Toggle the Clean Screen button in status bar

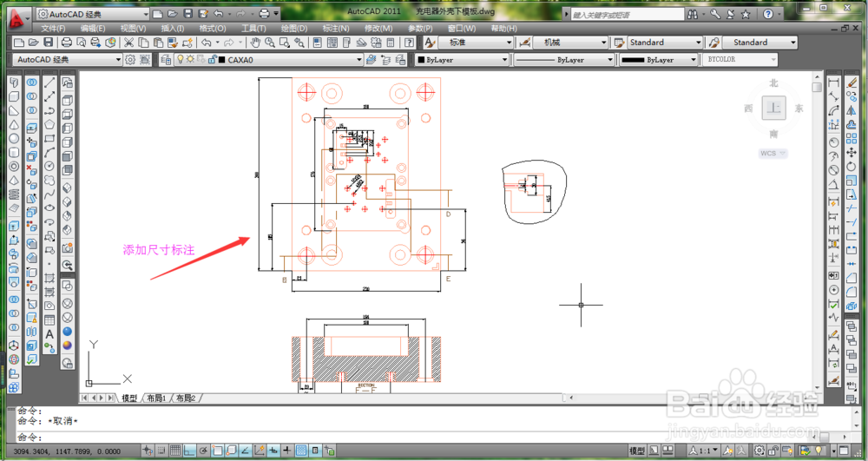click(845, 451)
